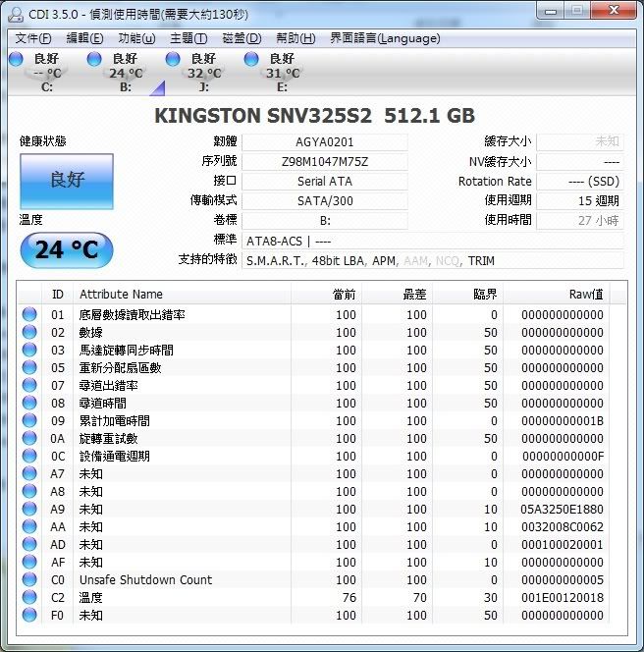
Task: Click the Attribute Name column header
Action: 182,294
